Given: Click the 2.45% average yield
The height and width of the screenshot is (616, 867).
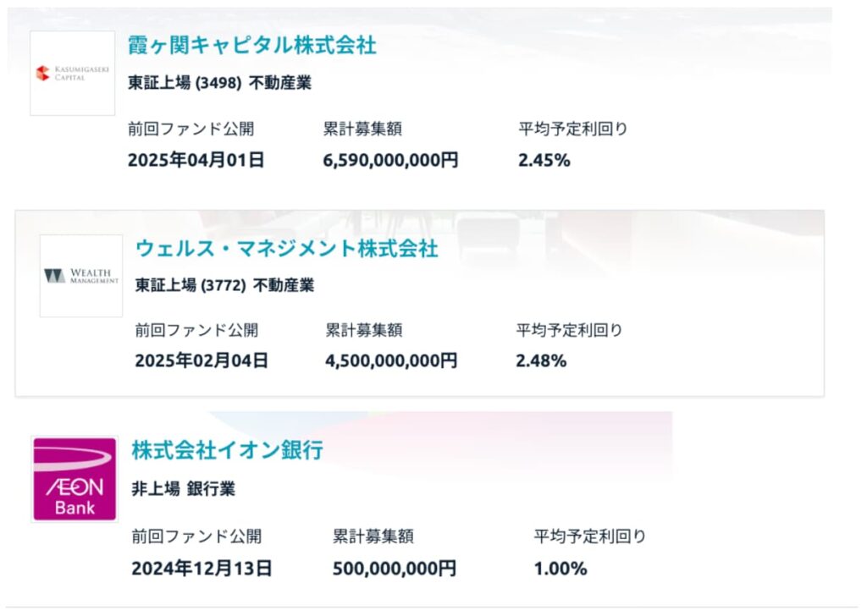Looking at the screenshot, I should click(x=544, y=160).
